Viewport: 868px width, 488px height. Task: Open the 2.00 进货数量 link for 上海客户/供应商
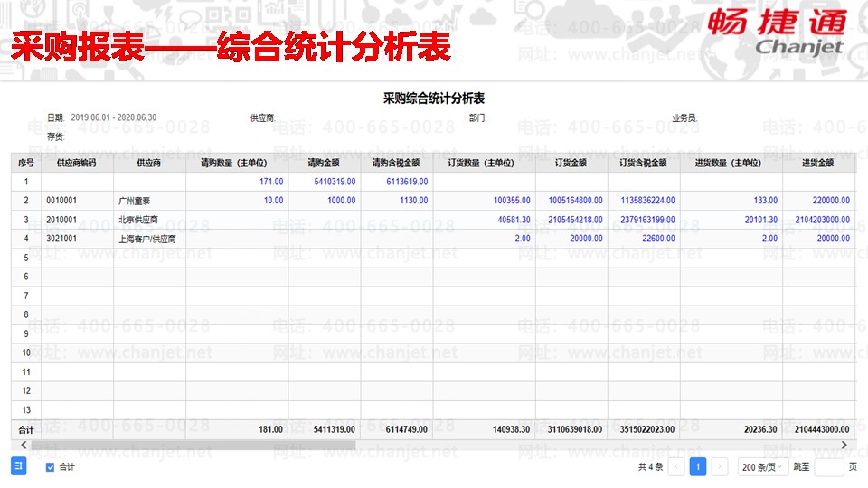[769, 239]
